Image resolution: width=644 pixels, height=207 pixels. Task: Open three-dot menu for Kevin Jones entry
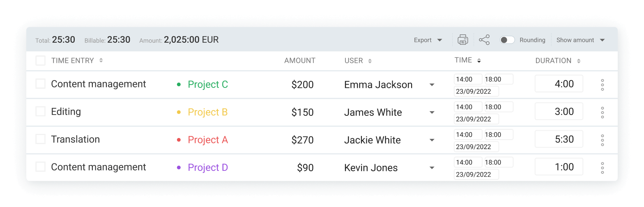coord(602,168)
